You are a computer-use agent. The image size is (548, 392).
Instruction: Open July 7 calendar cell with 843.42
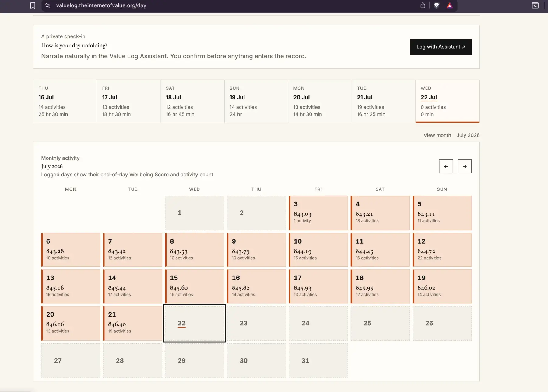pyautogui.click(x=132, y=250)
